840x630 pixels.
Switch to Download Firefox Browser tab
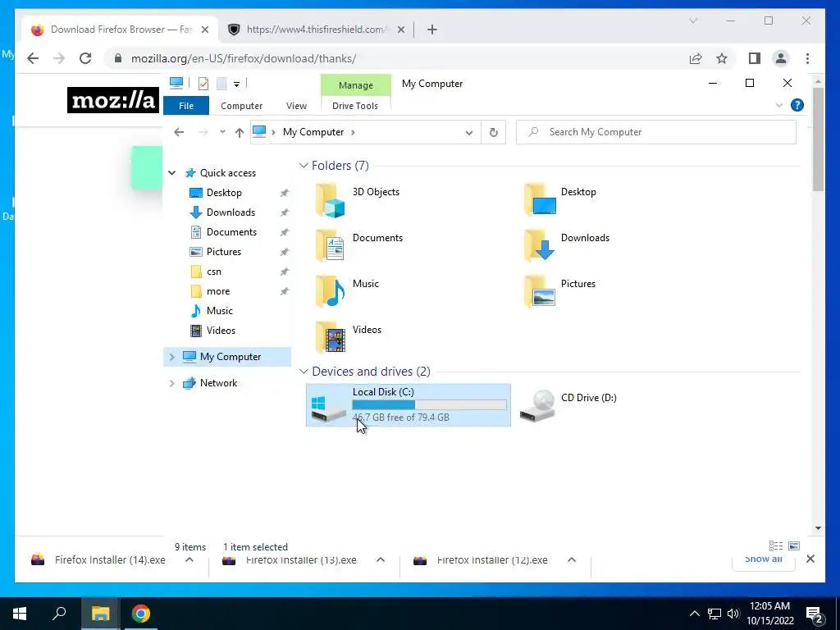pos(119,30)
